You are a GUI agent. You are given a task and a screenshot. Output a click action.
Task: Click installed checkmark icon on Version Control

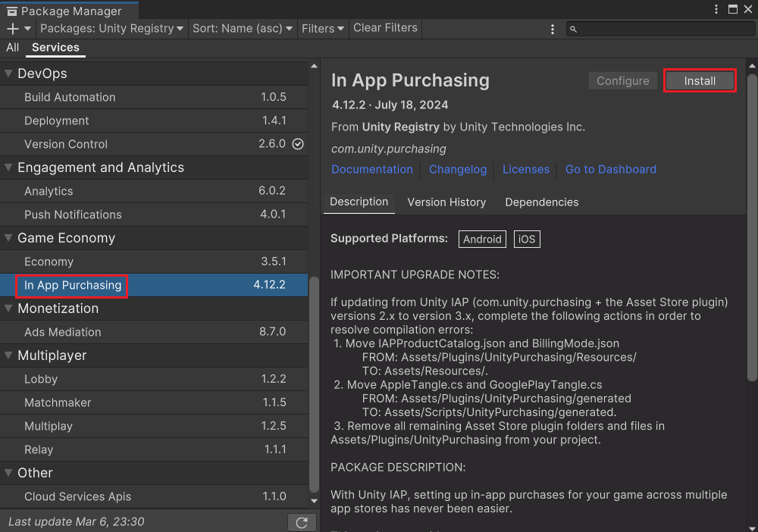(x=298, y=144)
